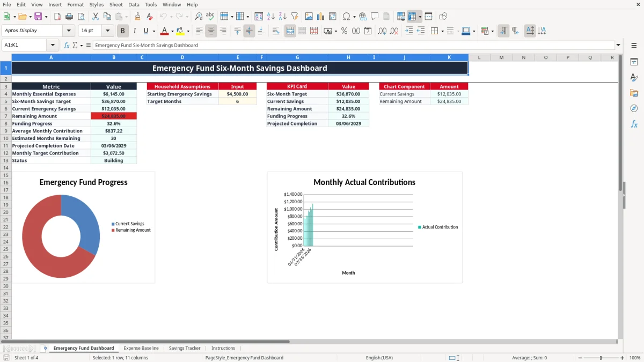Click the zoom-in plus button

623,358
